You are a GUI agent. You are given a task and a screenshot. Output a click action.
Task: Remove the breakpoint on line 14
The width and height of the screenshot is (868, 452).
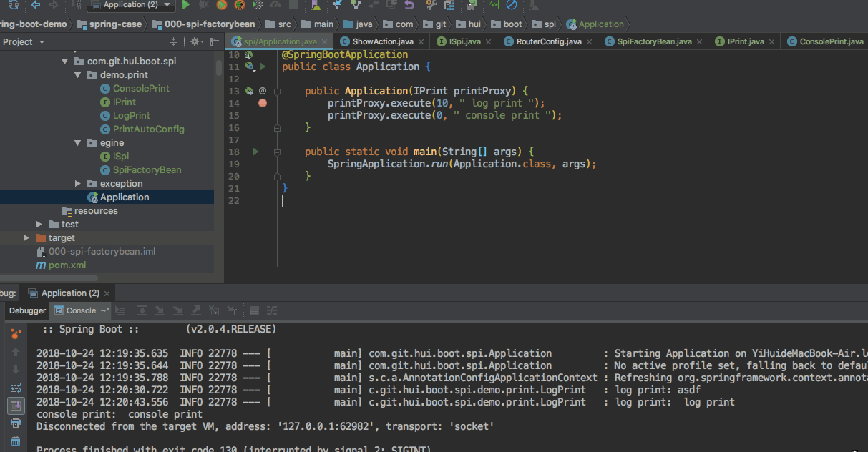pos(263,103)
